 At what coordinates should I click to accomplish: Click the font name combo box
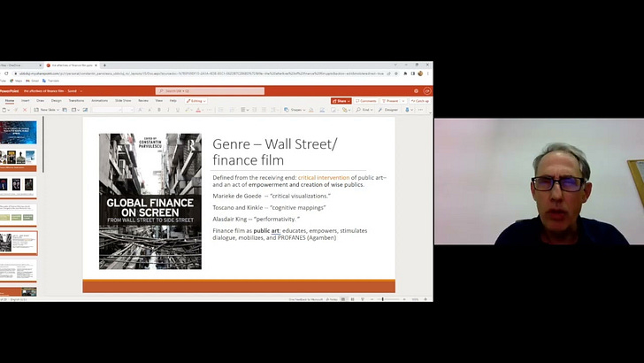[x=107, y=110]
